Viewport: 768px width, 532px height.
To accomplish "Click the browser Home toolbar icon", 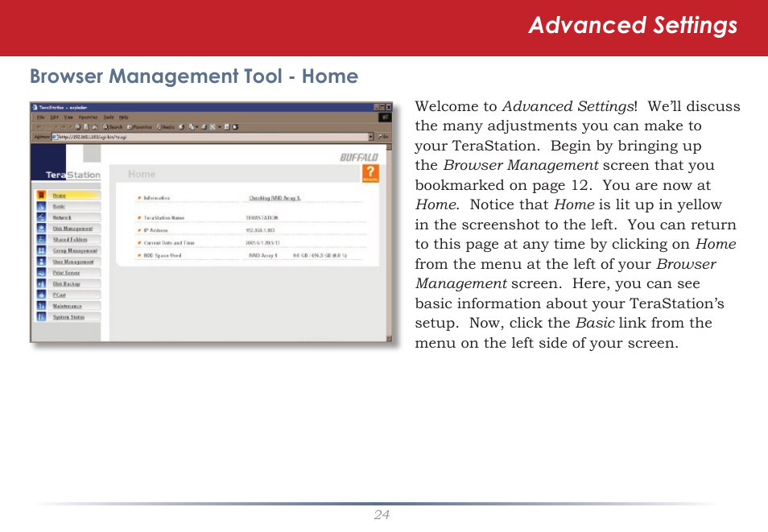I will point(94,127).
